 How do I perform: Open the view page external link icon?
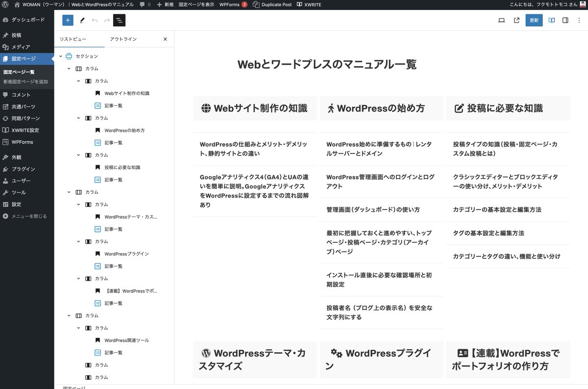tap(516, 20)
